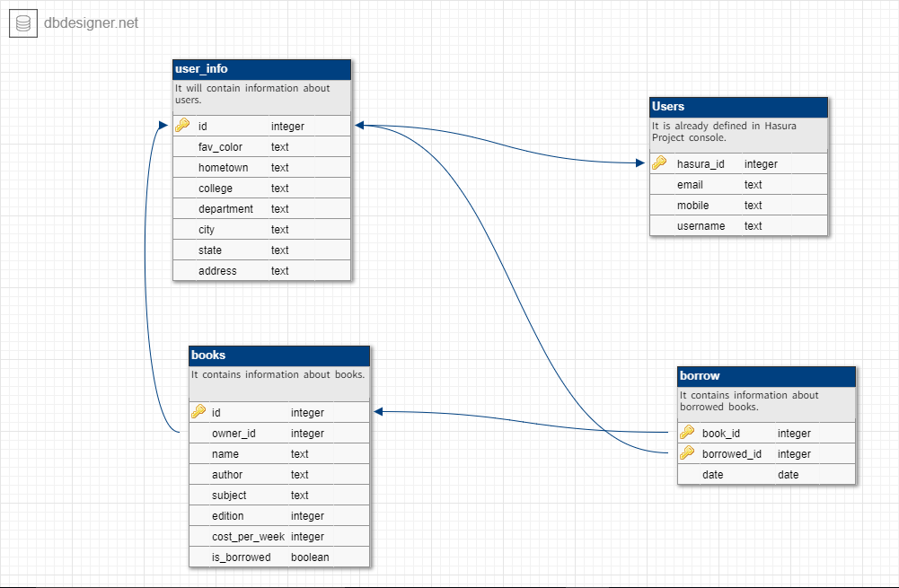This screenshot has width=899, height=588.
Task: Click the key icon in the borrow table
Action: (x=687, y=433)
